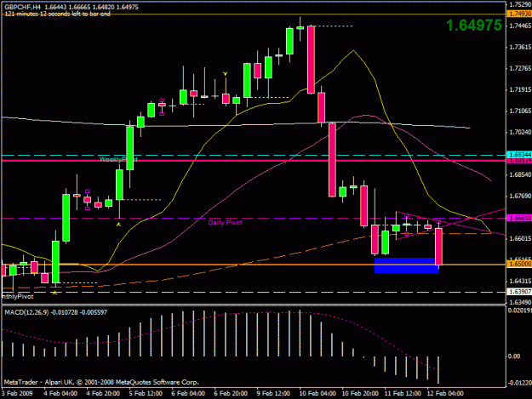The width and height of the screenshot is (532, 399).
Task: Click the '4 Feb 04:00' time axis label
Action: click(60, 394)
